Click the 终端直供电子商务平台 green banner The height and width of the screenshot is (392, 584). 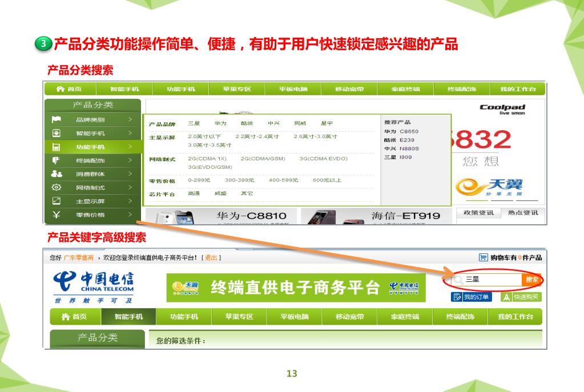click(296, 288)
